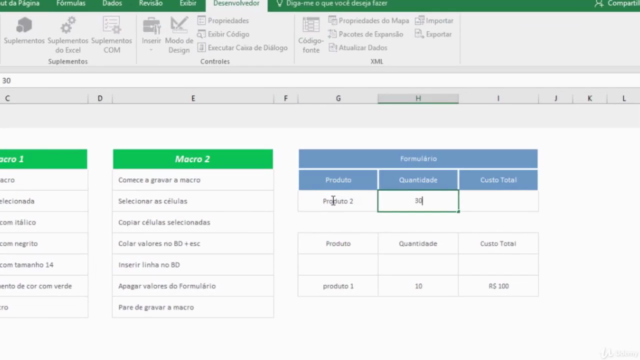Select column I header
640x360 pixels.
click(x=498, y=98)
